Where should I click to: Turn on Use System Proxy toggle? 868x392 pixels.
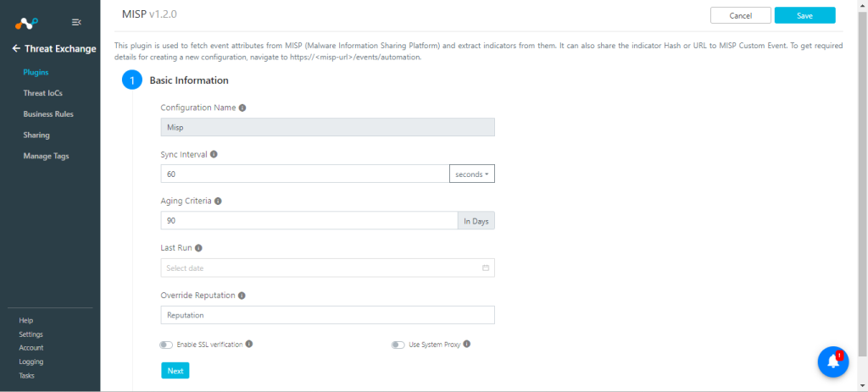coord(398,345)
